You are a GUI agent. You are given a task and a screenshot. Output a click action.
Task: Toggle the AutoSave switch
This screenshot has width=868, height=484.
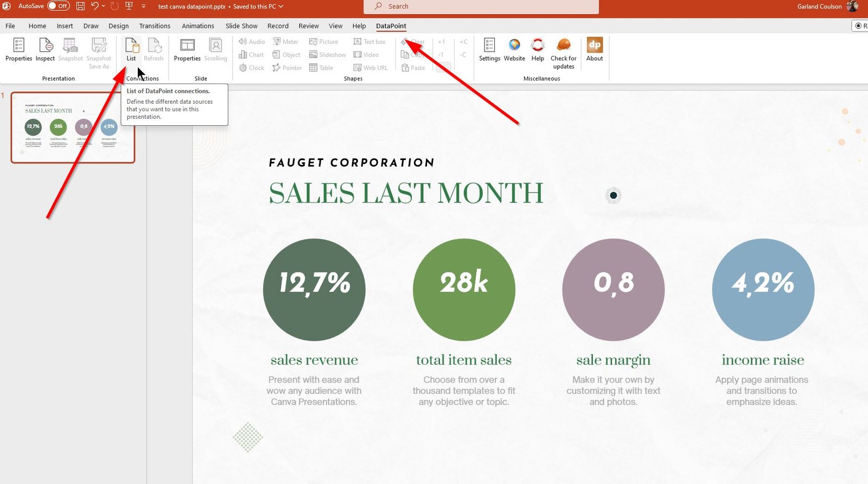point(58,7)
